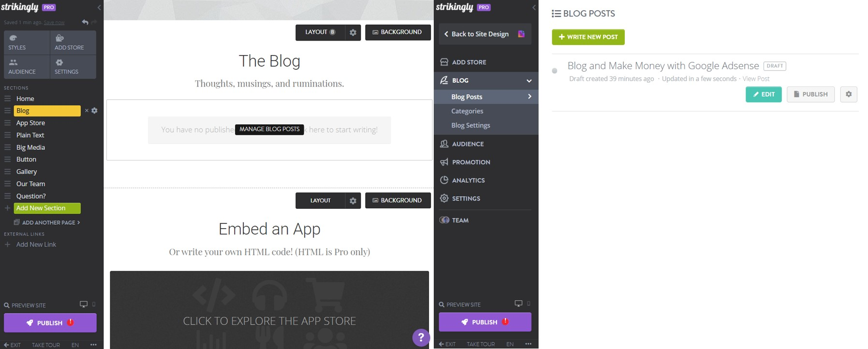Open Blog section gear settings

coord(94,111)
